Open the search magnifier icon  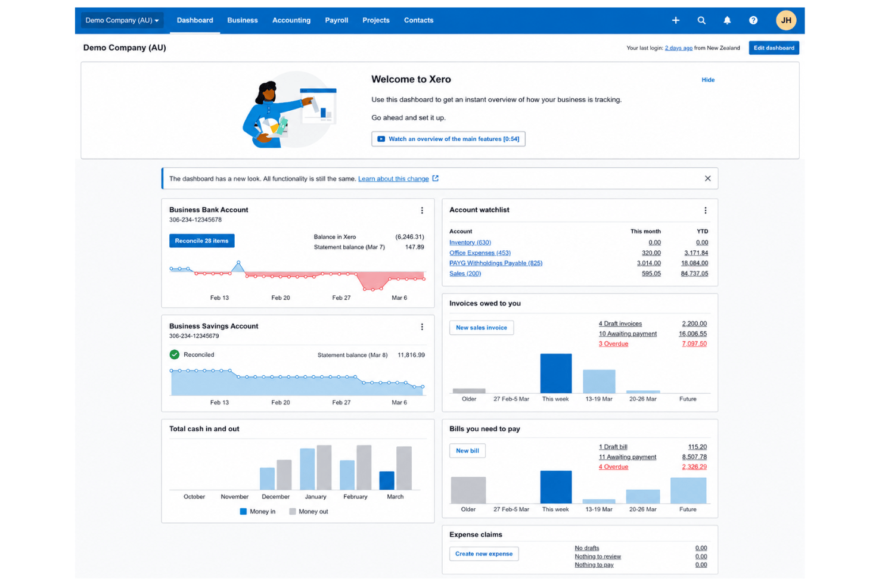point(701,20)
